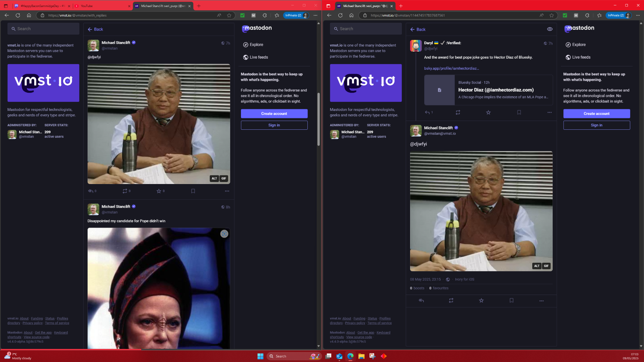Open Outlook from the taskbar
This screenshot has width=644, height=362.
(x=339, y=356)
